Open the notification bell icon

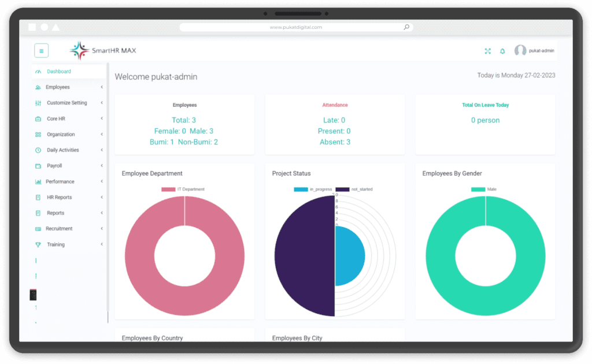click(502, 51)
